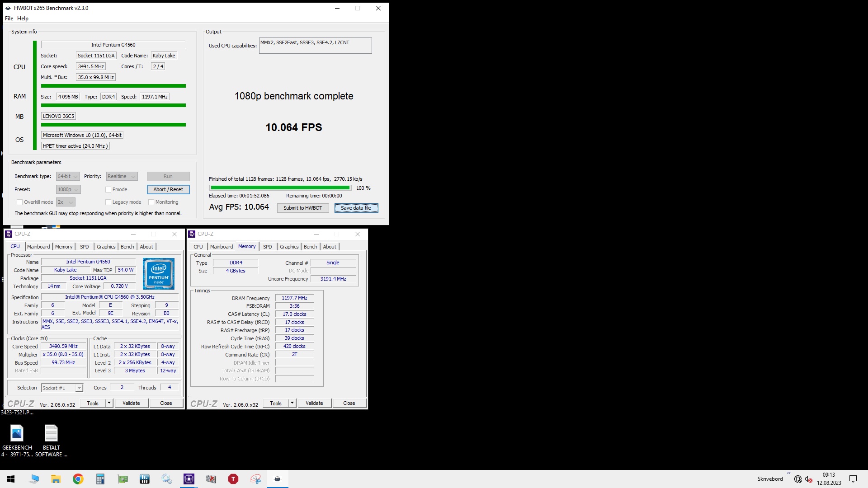Open File Explorer from the taskbar

[56, 479]
